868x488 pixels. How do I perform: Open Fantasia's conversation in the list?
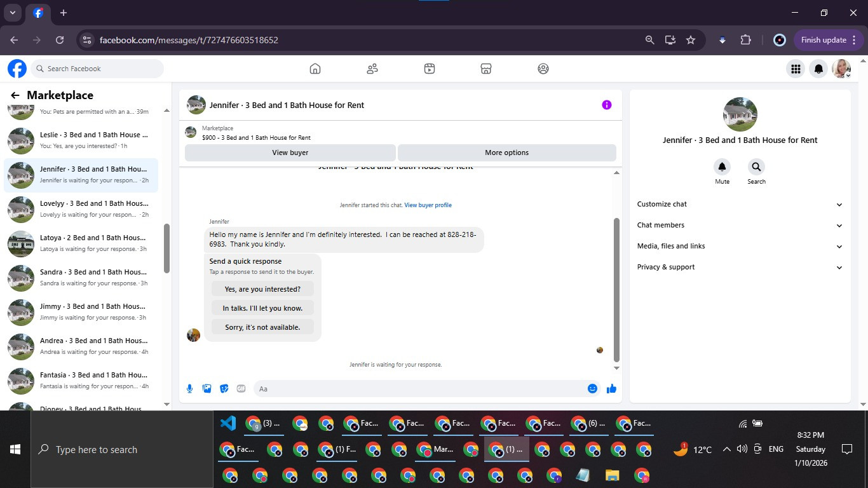click(81, 381)
